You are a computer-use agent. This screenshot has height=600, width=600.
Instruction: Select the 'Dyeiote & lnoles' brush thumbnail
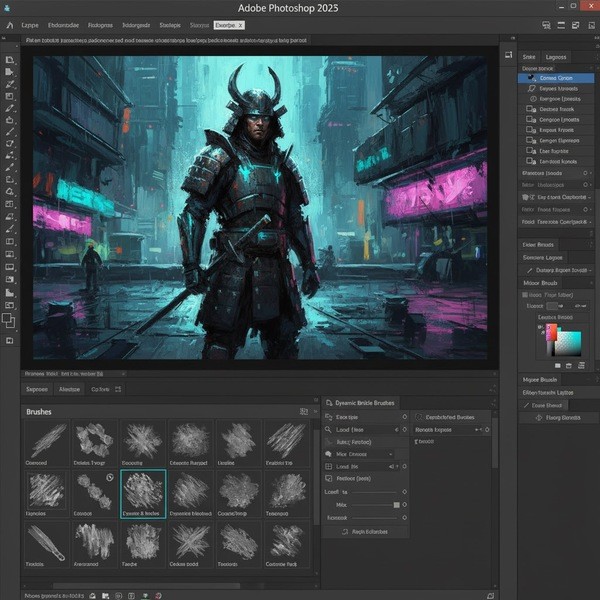143,494
